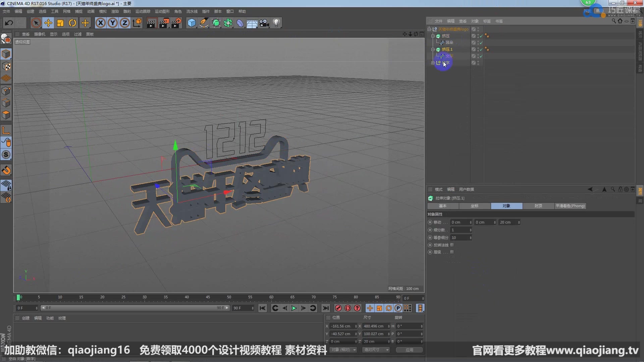644x362 pixels.
Task: Open the viewport 摄像机 menu
Action: (39, 34)
